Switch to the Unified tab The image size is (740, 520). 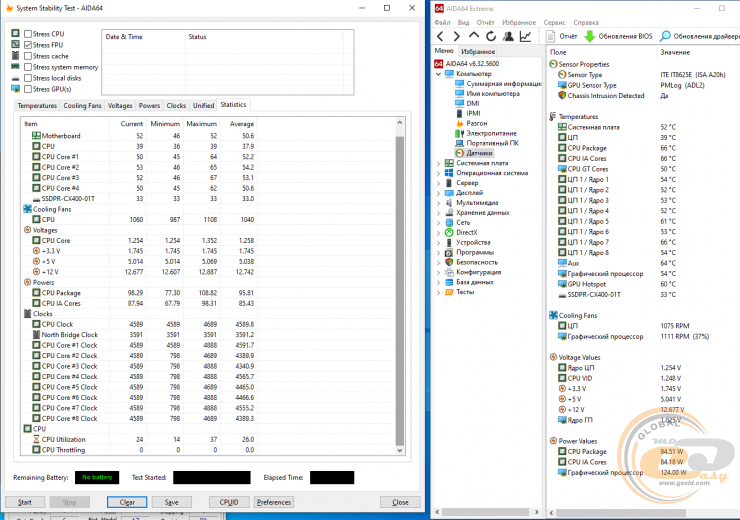(x=203, y=106)
